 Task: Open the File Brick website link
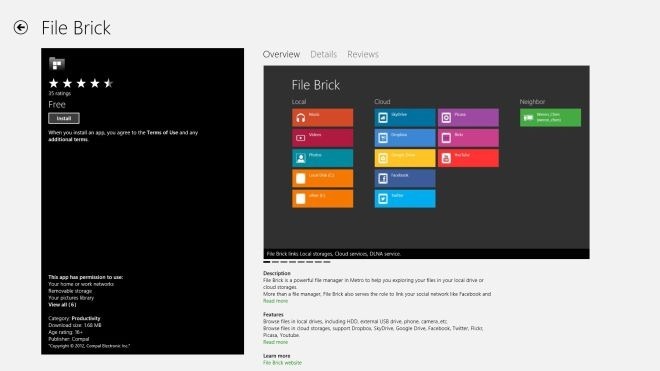(x=282, y=363)
